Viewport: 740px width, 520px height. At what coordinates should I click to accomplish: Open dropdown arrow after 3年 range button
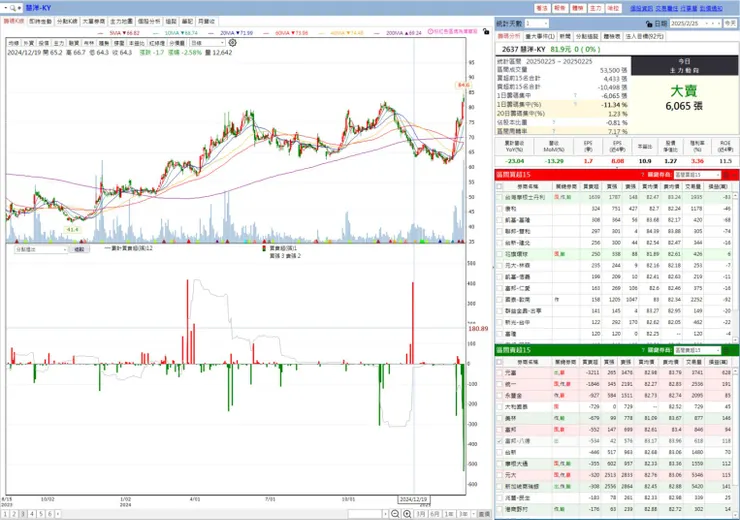[473, 514]
